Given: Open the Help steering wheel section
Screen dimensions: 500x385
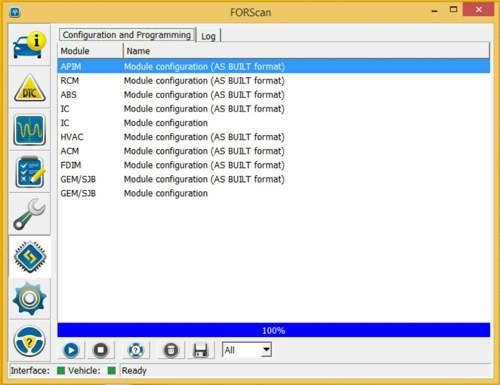Looking at the screenshot, I should coord(30,341).
